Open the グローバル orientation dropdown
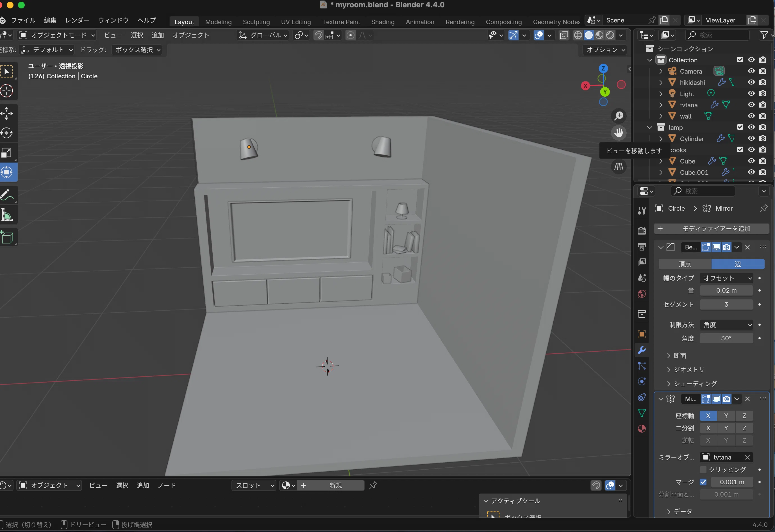The width and height of the screenshot is (775, 532). click(x=263, y=35)
